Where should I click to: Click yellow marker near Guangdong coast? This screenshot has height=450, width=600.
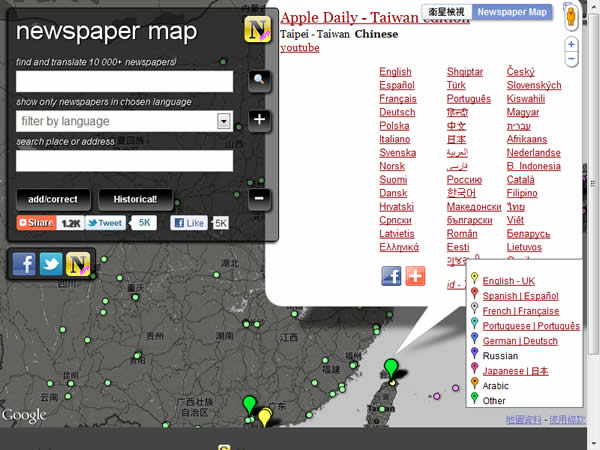click(x=264, y=416)
